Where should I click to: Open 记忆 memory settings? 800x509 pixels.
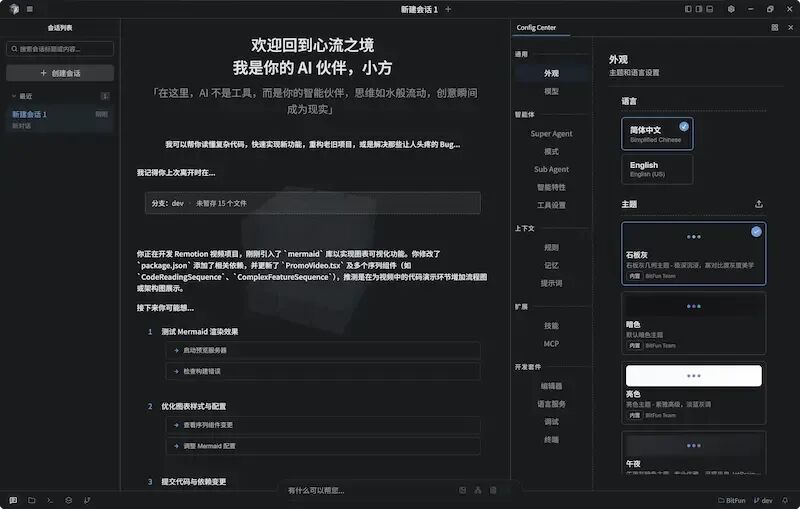552,265
